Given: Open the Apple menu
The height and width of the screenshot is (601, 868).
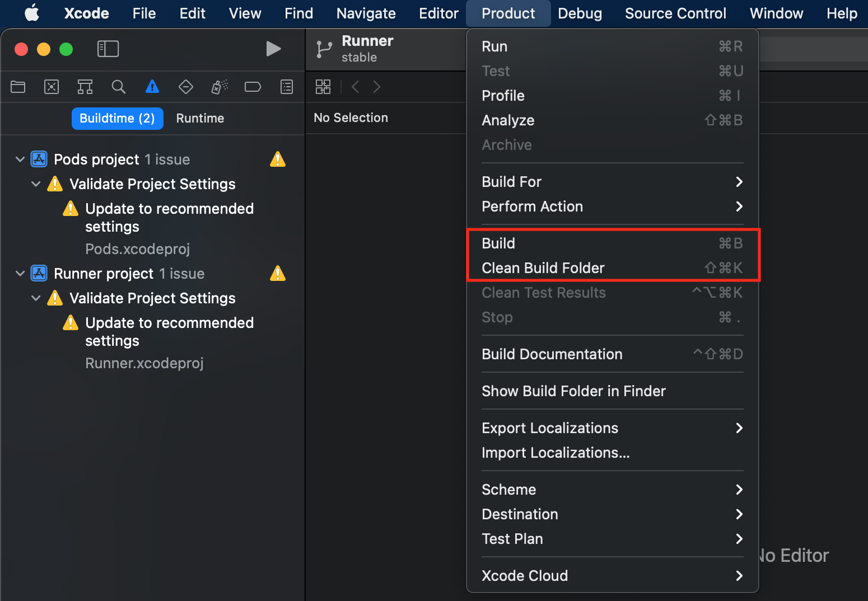Looking at the screenshot, I should pos(32,13).
